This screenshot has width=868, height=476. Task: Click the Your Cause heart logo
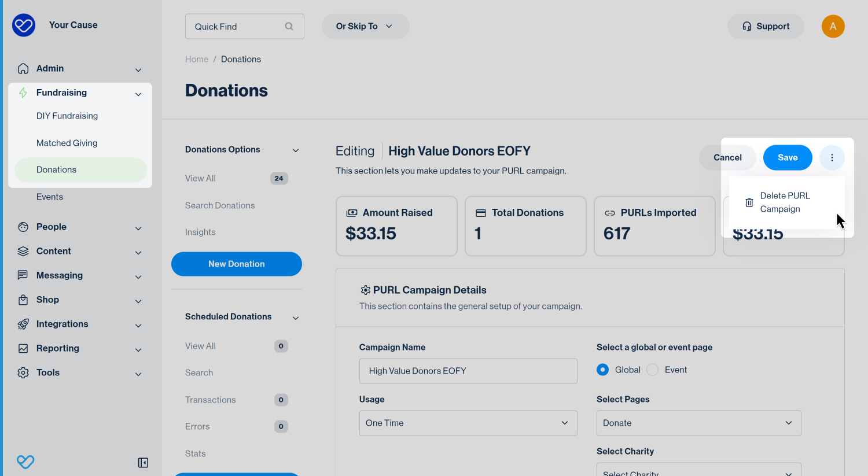[24, 25]
